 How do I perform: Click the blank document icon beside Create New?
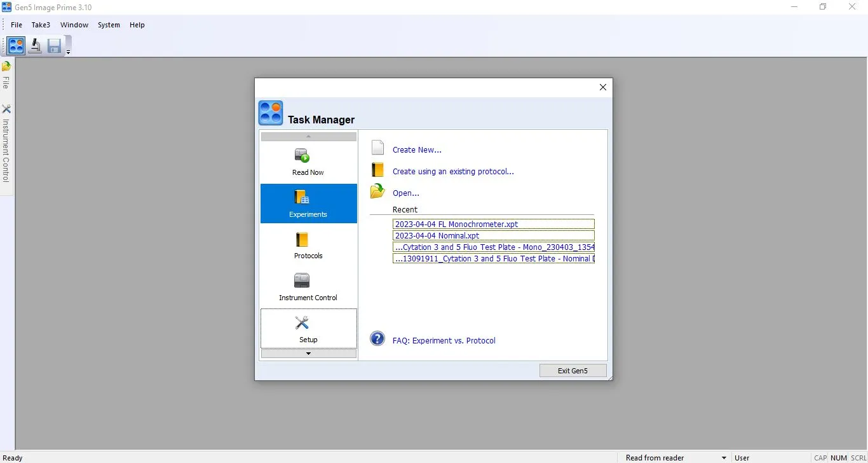pos(378,148)
